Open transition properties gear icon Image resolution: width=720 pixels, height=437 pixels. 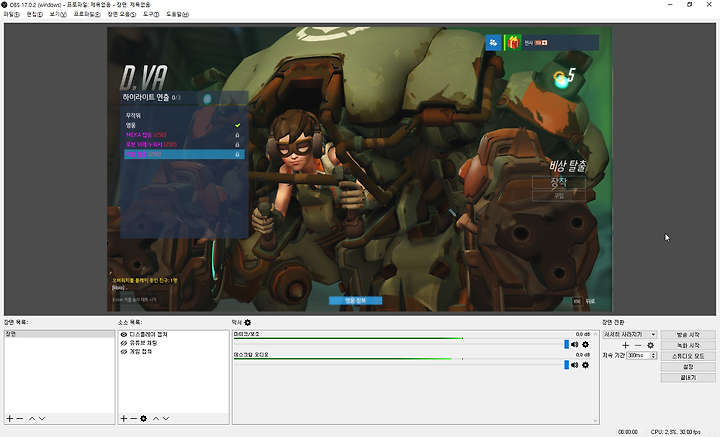650,345
